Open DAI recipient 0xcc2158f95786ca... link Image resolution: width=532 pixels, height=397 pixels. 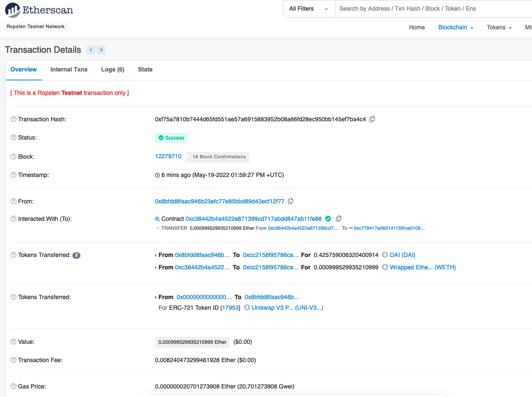(271, 255)
